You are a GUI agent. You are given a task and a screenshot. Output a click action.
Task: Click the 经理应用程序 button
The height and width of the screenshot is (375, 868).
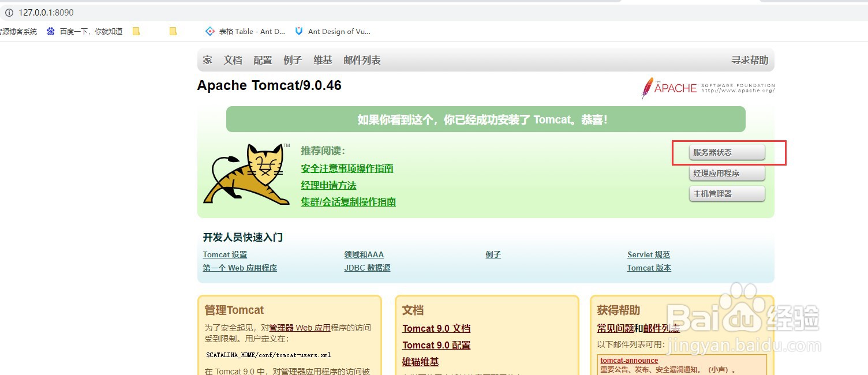point(727,173)
